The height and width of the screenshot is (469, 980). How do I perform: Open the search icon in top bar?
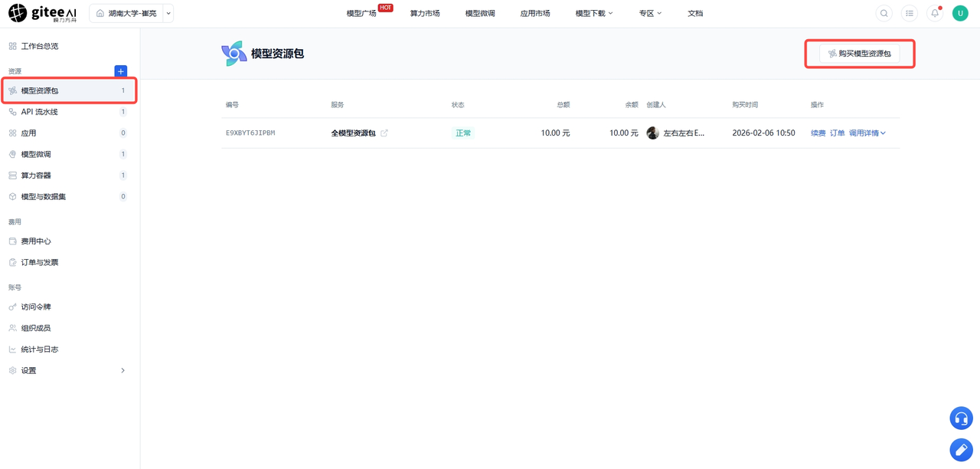click(x=884, y=13)
